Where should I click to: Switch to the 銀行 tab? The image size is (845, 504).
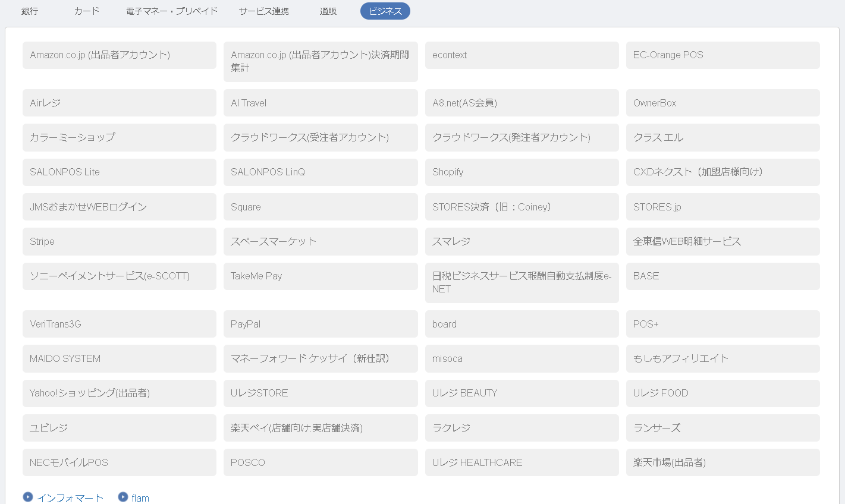(30, 11)
